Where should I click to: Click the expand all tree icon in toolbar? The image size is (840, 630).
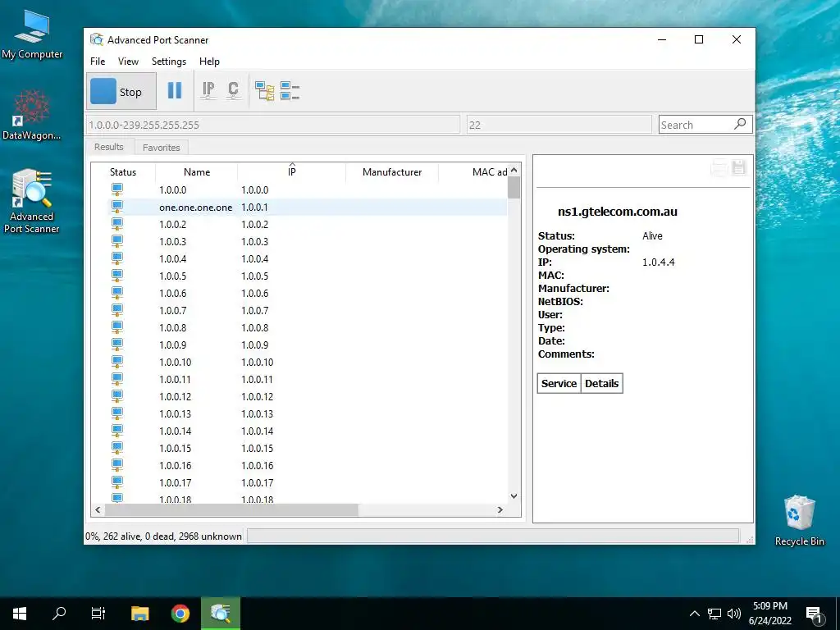(265, 91)
